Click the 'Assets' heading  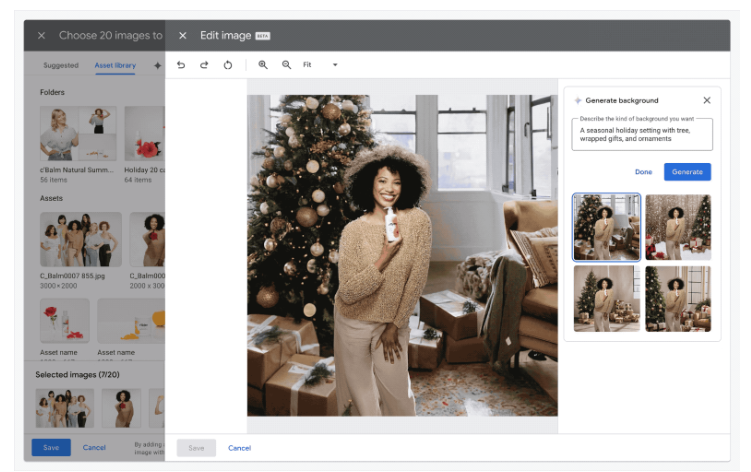tap(51, 198)
